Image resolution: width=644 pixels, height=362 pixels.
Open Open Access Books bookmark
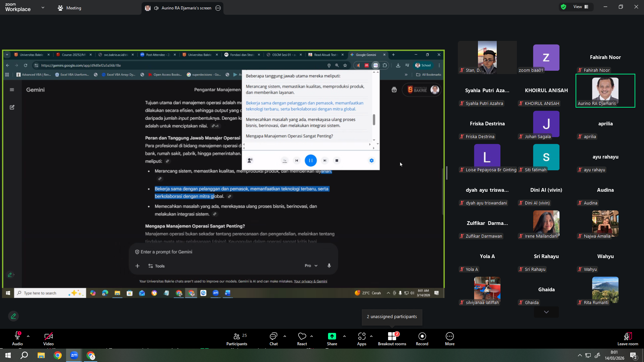(x=165, y=75)
